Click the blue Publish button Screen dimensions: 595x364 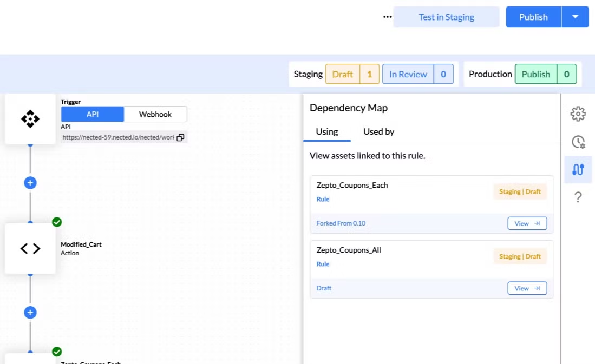coord(533,17)
